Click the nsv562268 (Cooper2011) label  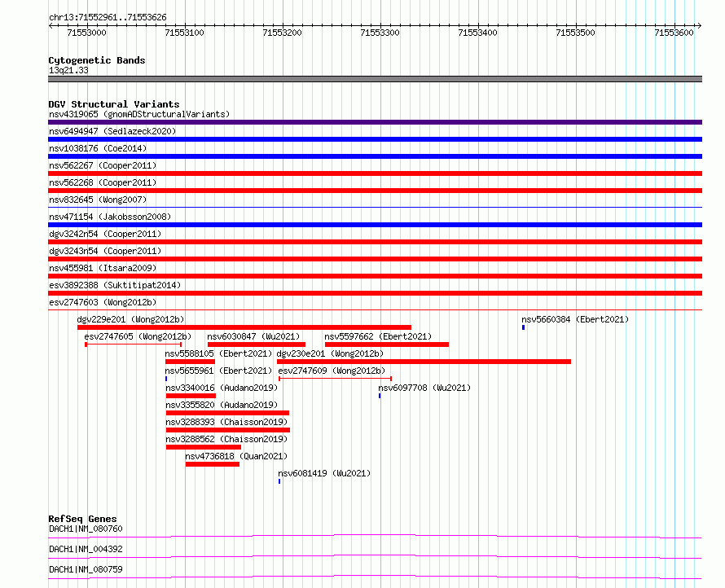[x=103, y=182]
